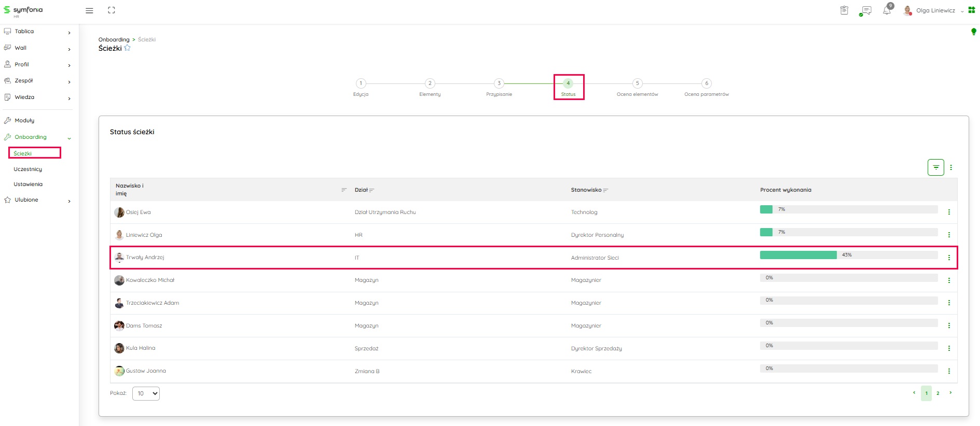Go to step 5 Ocena elementów

[x=637, y=83]
